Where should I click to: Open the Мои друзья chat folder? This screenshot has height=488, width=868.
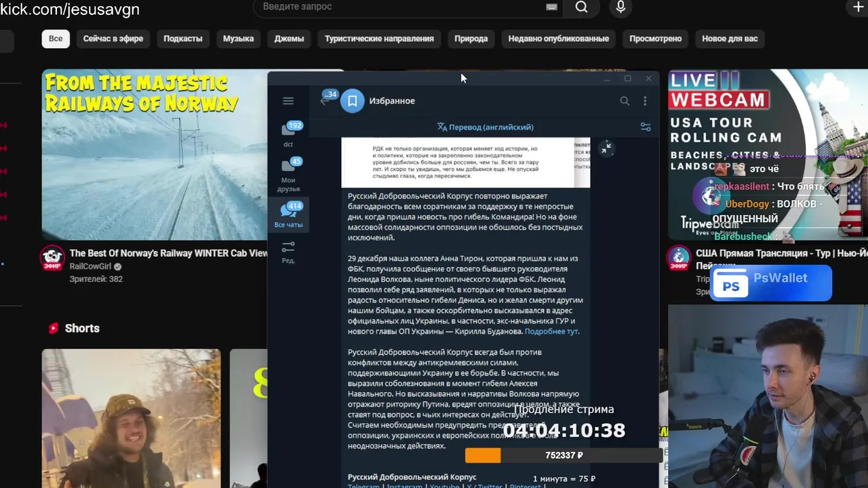tap(288, 175)
